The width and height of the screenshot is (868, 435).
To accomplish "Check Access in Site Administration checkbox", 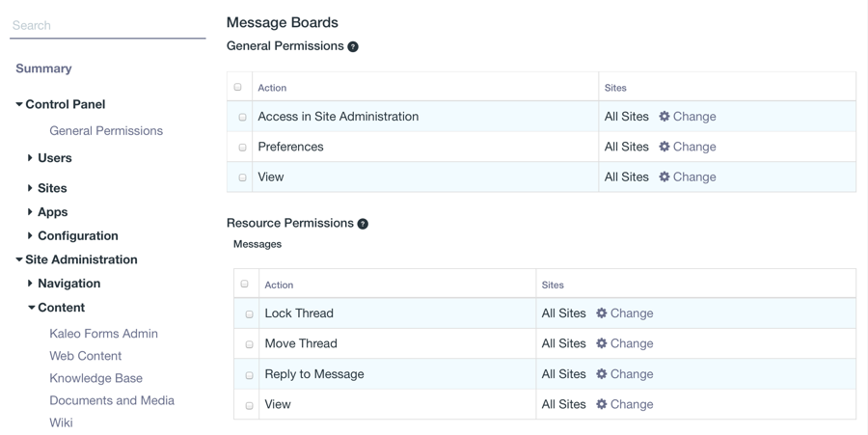I will pyautogui.click(x=242, y=118).
